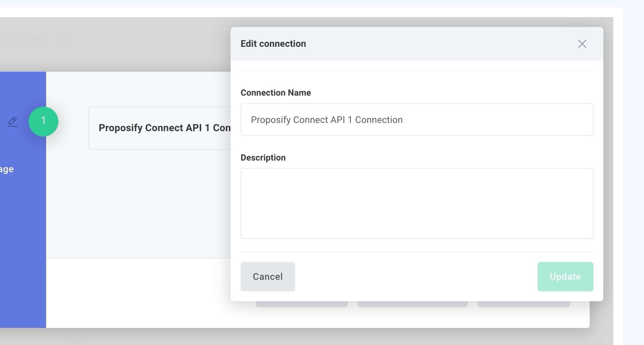The width and height of the screenshot is (644, 345).
Task: Click the leftmost partially hidden gray button
Action: [x=302, y=304]
